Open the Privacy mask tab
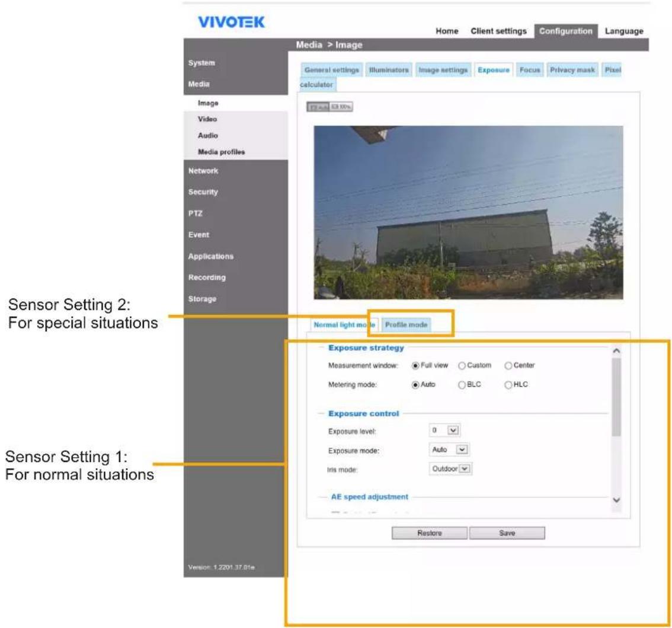 click(x=572, y=70)
